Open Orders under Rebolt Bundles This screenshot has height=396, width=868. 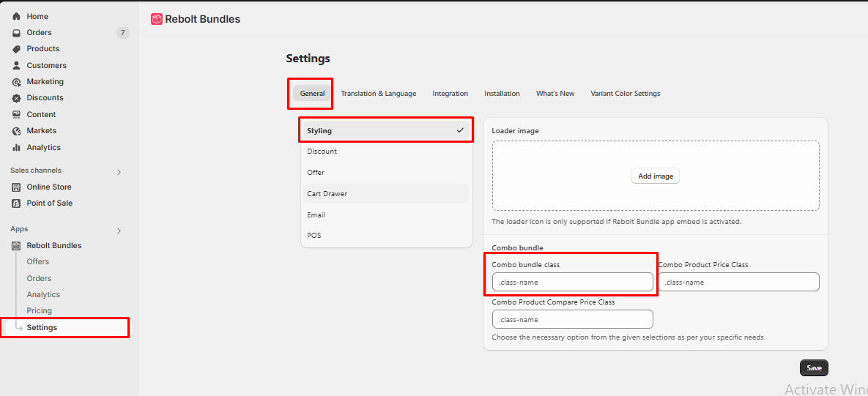click(39, 278)
